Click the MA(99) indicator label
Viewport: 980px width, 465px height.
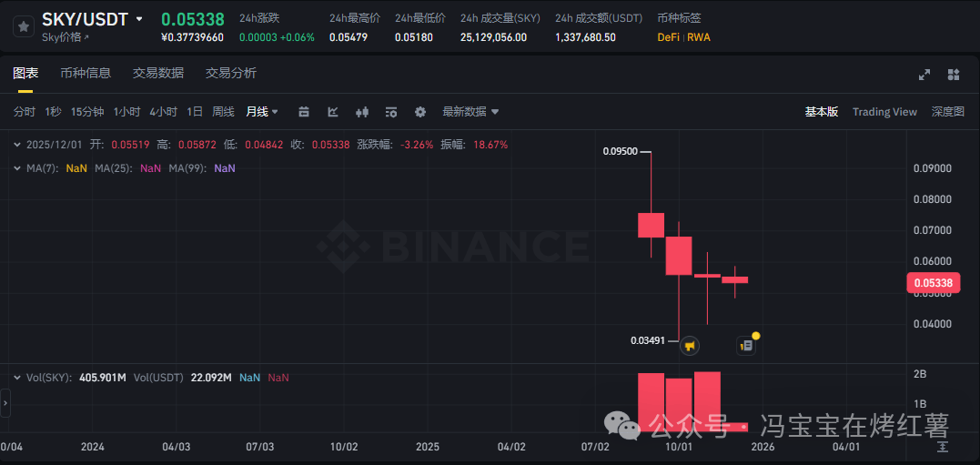[x=187, y=168]
